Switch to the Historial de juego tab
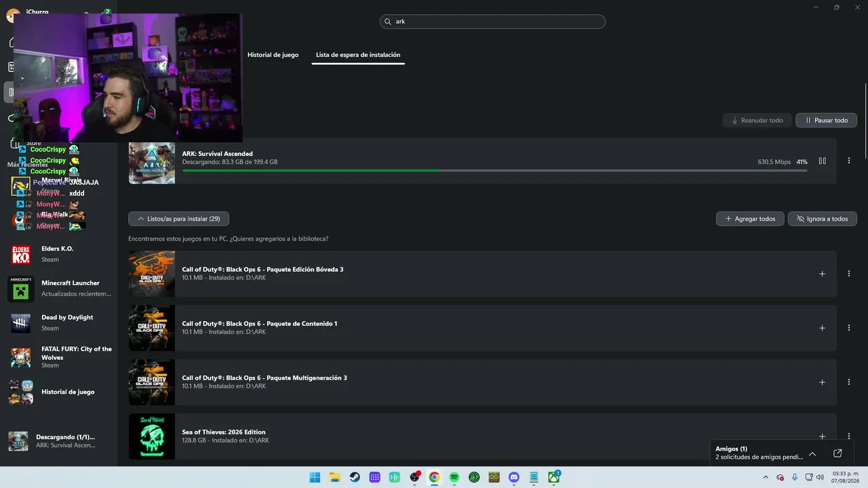 coord(273,55)
